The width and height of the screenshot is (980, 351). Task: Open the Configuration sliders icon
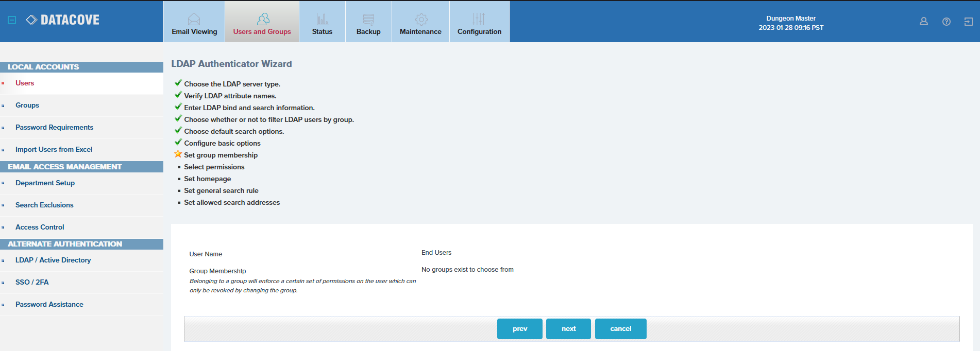[x=479, y=20]
